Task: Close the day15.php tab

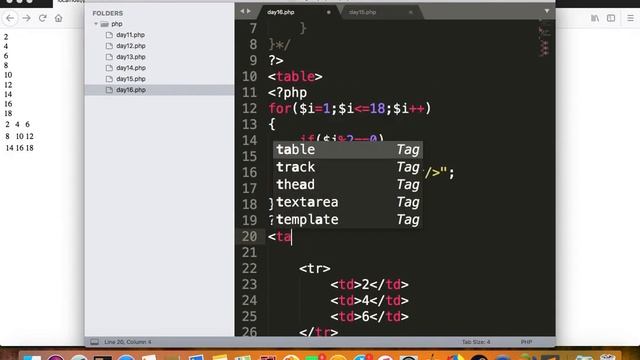Action: click(x=411, y=12)
